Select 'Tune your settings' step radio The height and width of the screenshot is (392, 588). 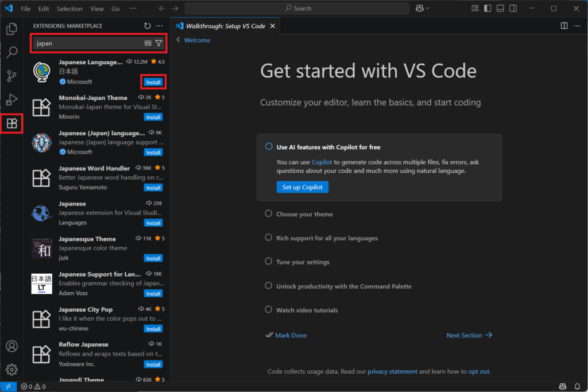(x=269, y=262)
